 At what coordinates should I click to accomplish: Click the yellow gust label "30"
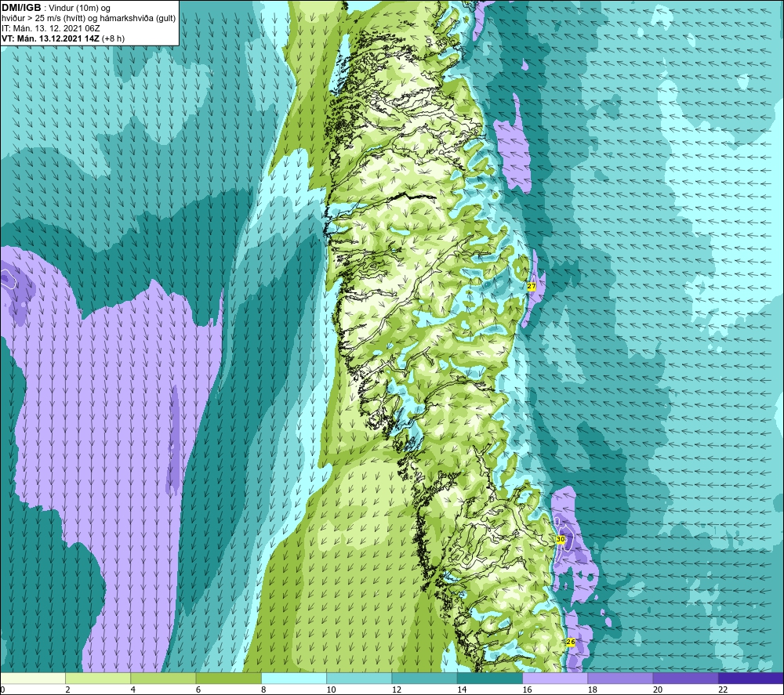point(561,540)
